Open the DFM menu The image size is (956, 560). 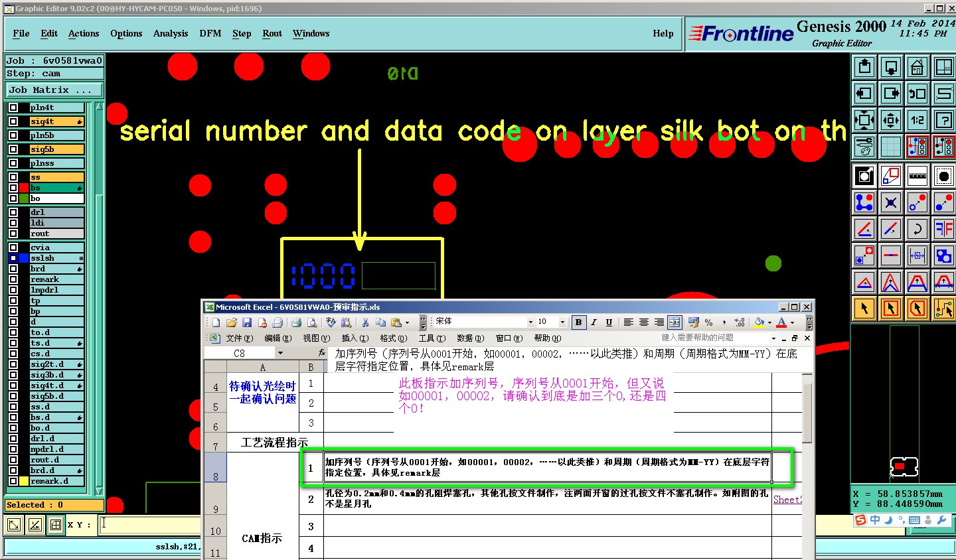pyautogui.click(x=210, y=33)
